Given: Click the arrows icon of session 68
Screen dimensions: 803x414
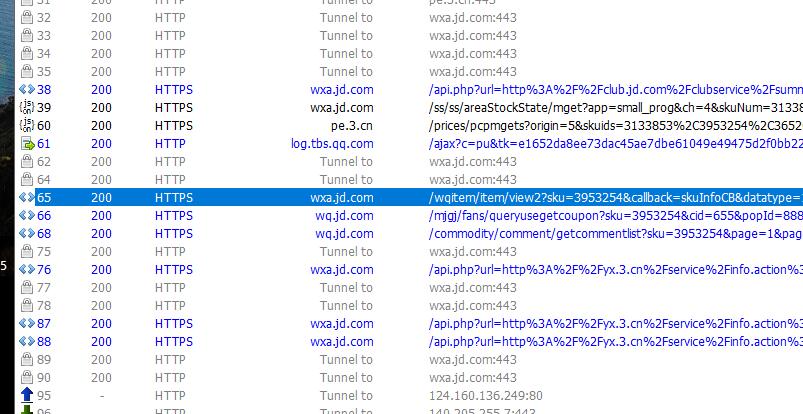Looking at the screenshot, I should [27, 234].
